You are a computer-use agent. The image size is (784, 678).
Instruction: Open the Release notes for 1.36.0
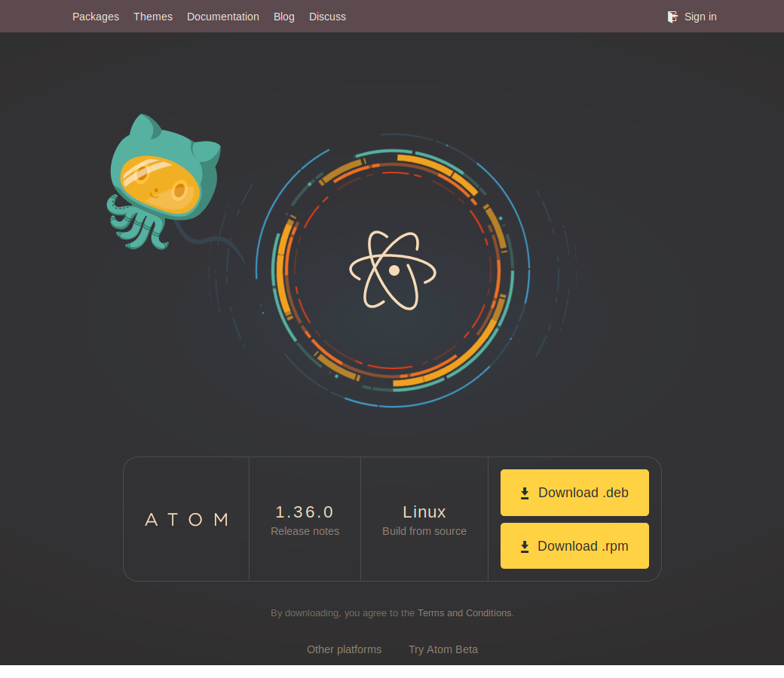tap(305, 531)
